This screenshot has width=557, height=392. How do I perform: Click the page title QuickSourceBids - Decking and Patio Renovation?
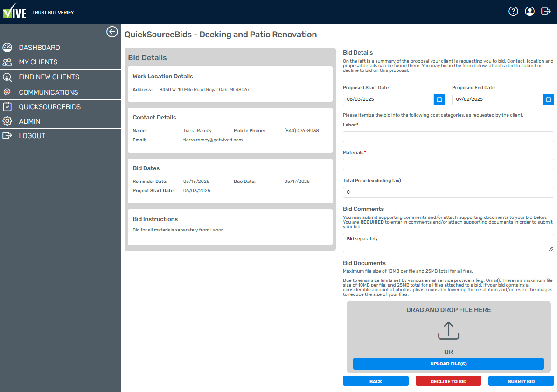[x=221, y=35]
